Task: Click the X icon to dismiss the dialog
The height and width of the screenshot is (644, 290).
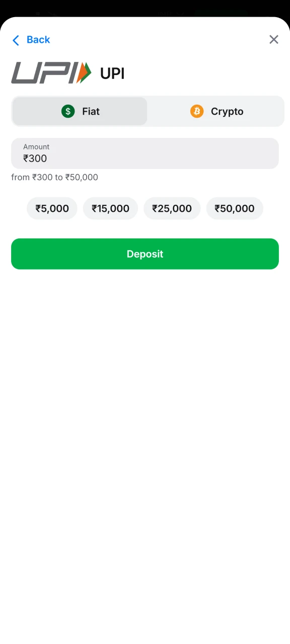Action: click(x=274, y=39)
